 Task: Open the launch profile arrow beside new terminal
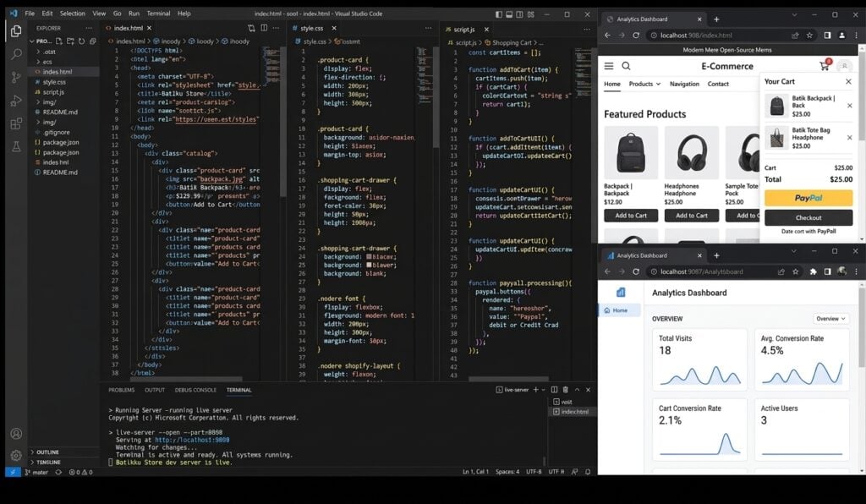click(x=544, y=390)
